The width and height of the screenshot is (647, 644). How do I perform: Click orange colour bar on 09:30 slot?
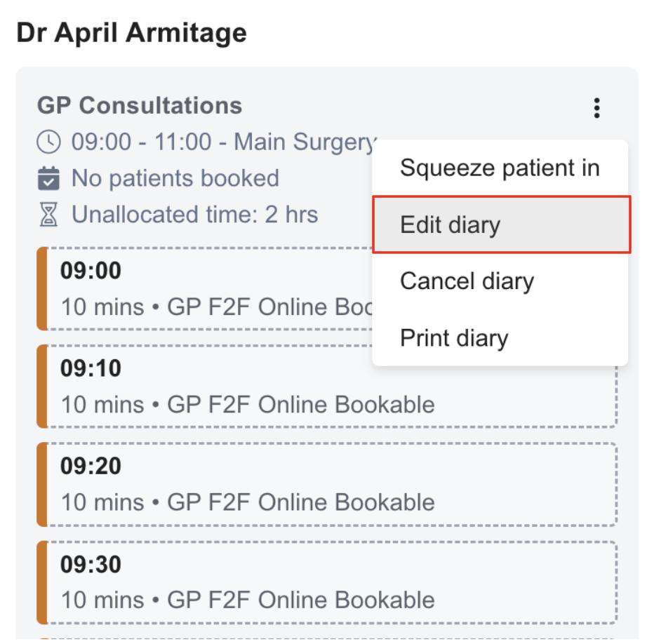41,582
